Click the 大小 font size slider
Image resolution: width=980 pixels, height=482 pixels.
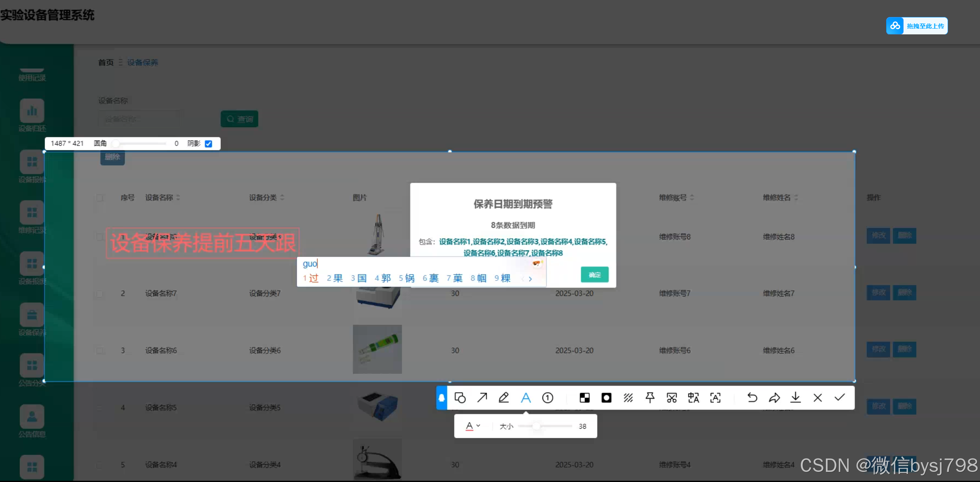(x=545, y=426)
